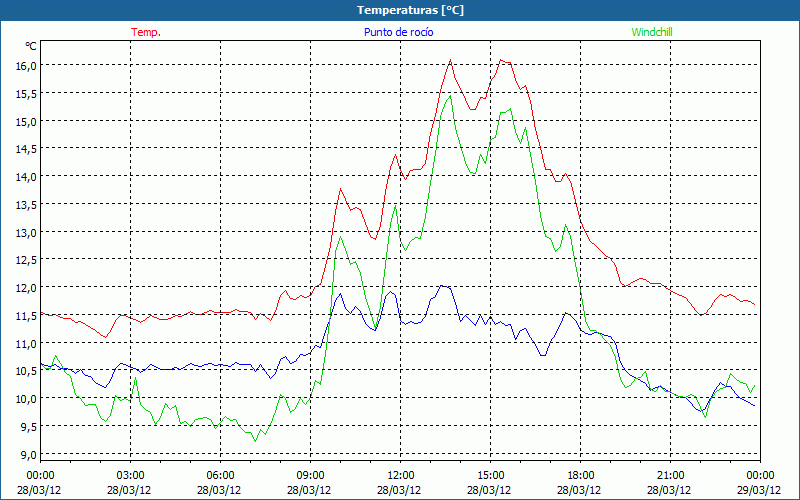The height and width of the screenshot is (500, 800).
Task: Click the 'Temperaturas [°C]' chart title
Action: [410, 10]
